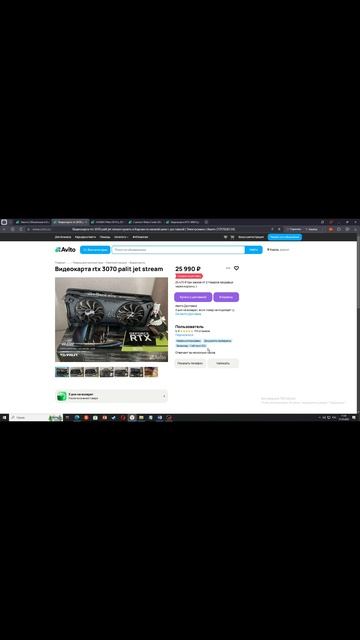Open the seller name 'Пользователь'
Viewport: 360px width, 640px height.
[189, 327]
